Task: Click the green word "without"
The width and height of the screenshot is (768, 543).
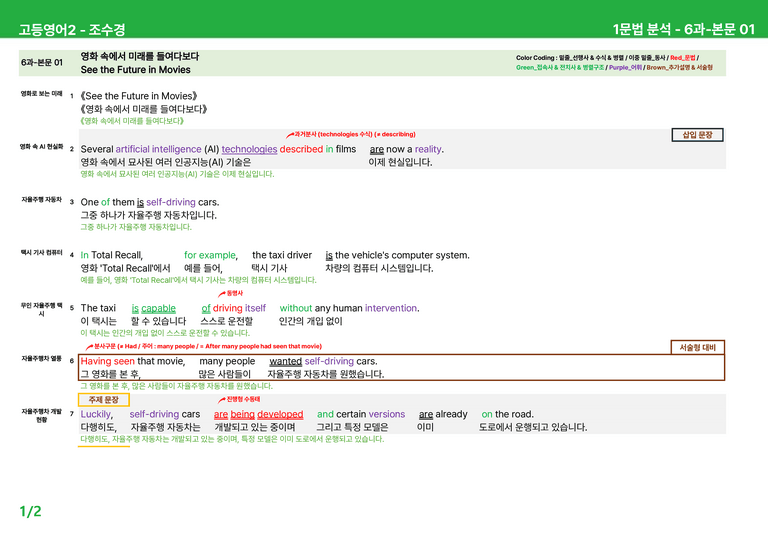Action: click(x=295, y=308)
